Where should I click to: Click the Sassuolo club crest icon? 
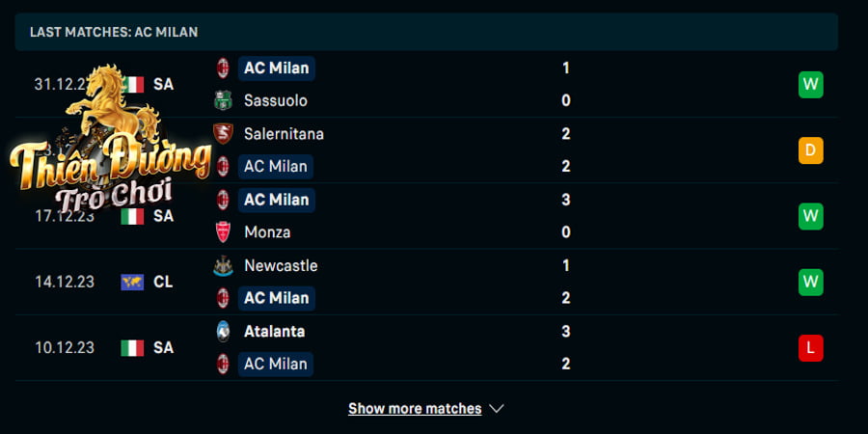click(223, 100)
